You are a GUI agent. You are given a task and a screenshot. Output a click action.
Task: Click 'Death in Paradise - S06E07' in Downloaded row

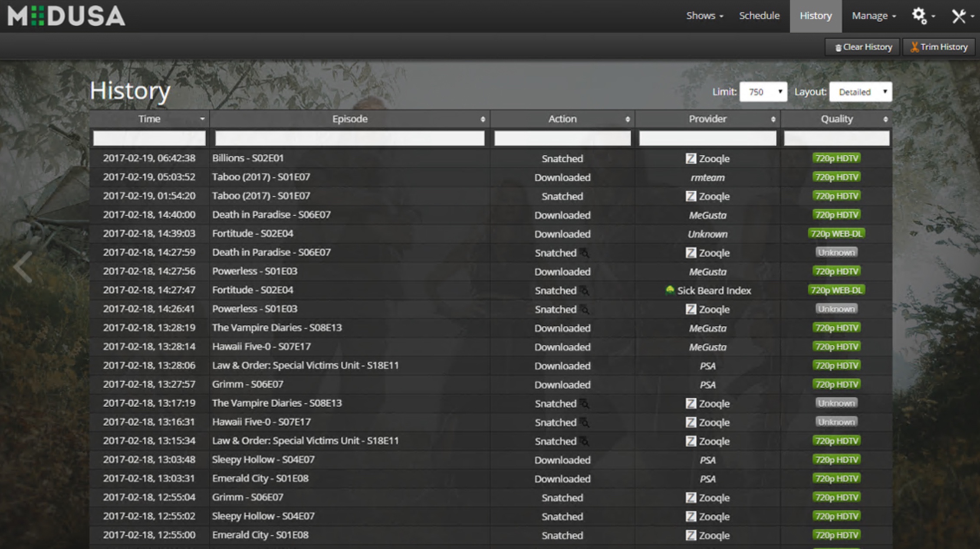click(x=271, y=215)
